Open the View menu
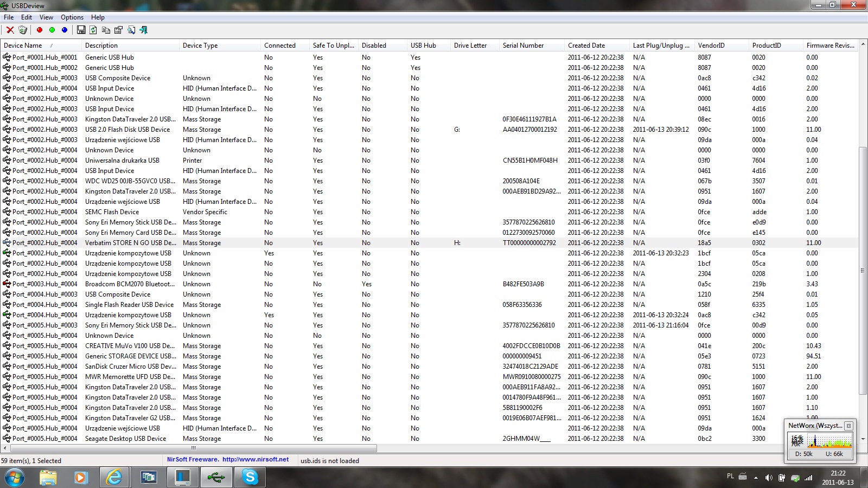This screenshot has height=488, width=868. 46,17
